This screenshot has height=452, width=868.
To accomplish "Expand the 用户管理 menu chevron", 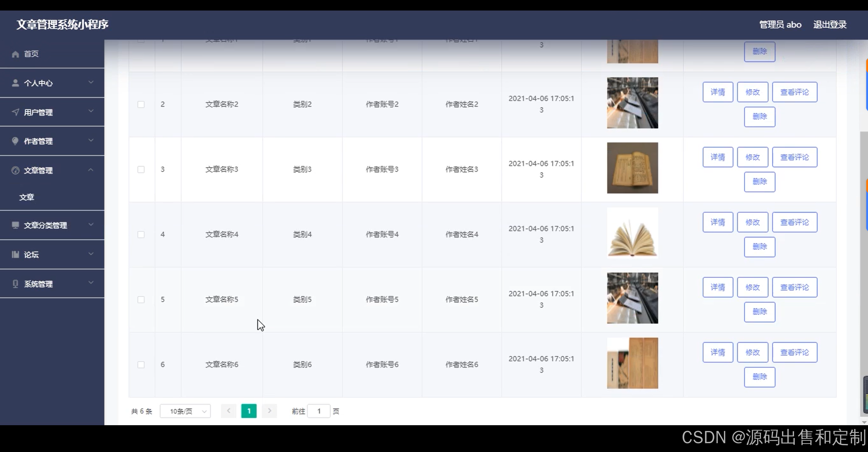I will 91,111.
